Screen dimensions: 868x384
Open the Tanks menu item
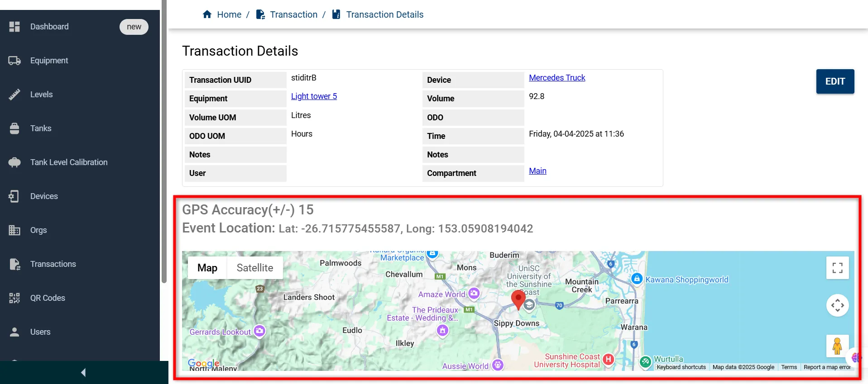click(x=41, y=128)
